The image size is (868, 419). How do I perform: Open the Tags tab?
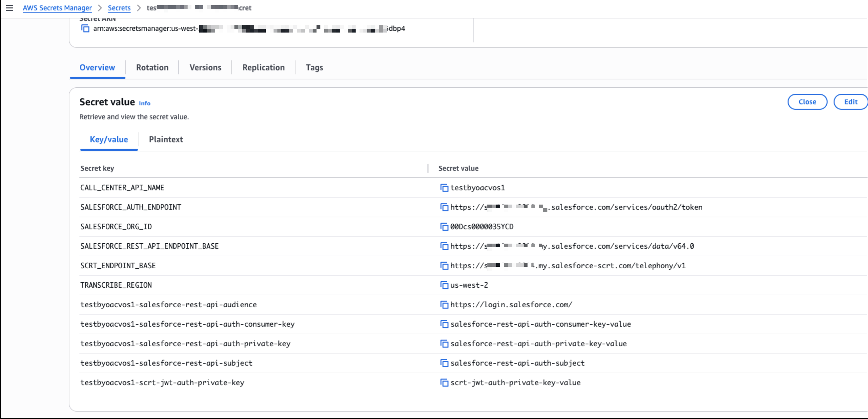(314, 68)
